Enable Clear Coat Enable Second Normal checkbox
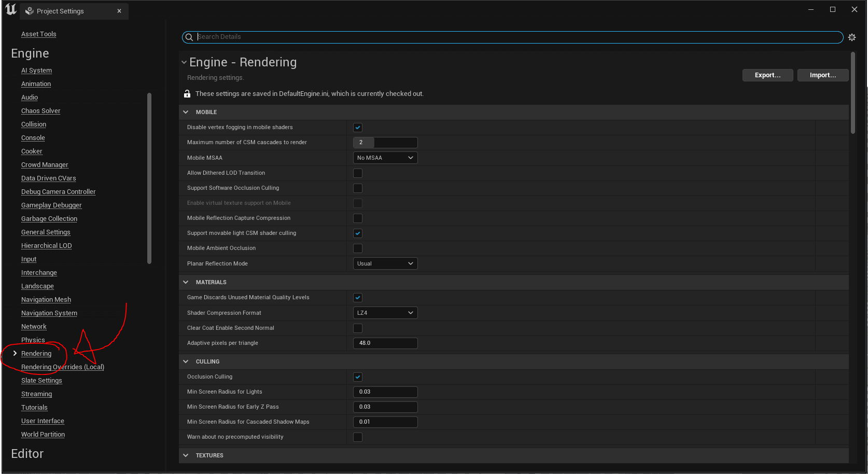 pos(358,328)
